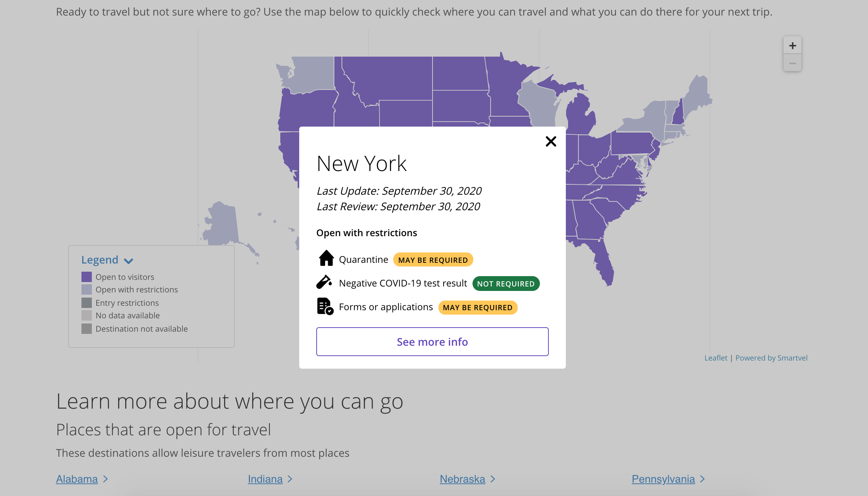Image resolution: width=868 pixels, height=496 pixels.
Task: Click the Legend heading
Action: coord(100,260)
